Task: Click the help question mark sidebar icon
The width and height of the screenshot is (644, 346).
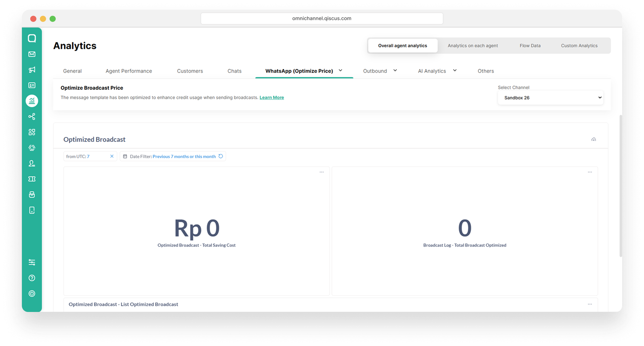Action: (x=32, y=278)
